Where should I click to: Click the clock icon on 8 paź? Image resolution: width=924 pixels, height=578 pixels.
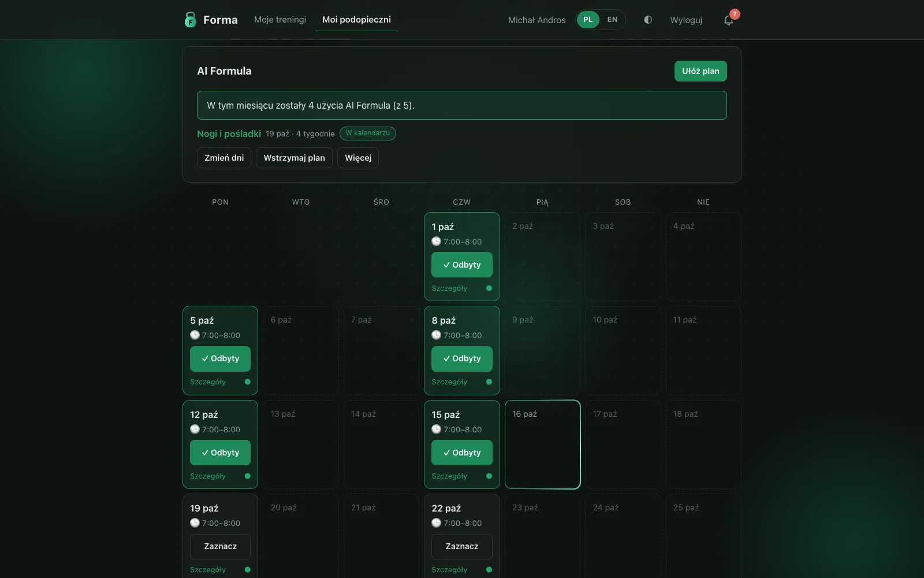[436, 335]
